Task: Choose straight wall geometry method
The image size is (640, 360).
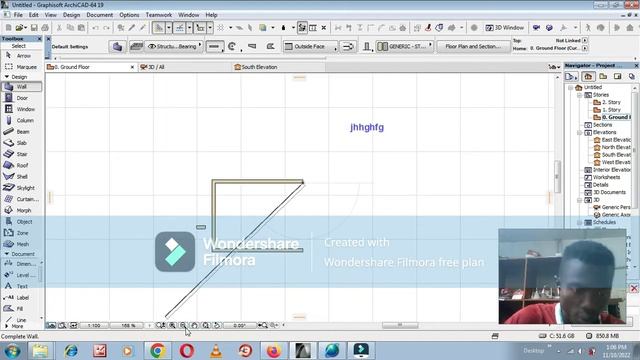Action: click(214, 47)
